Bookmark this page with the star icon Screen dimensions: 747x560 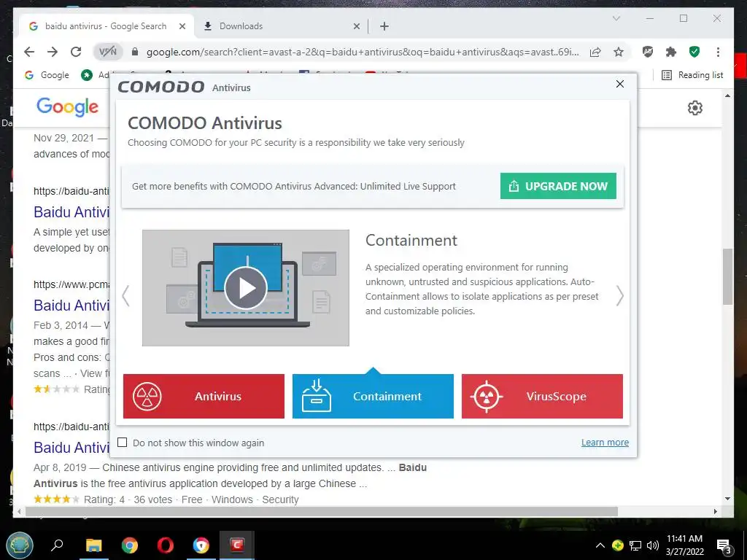[619, 52]
